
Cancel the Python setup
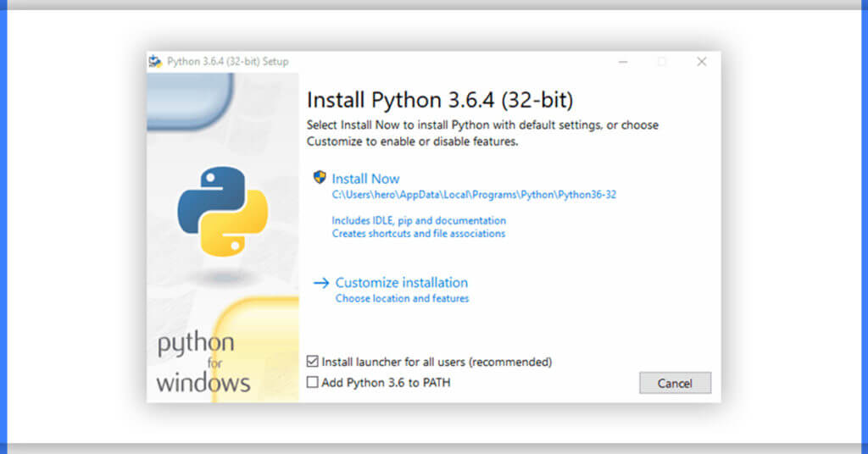click(675, 383)
